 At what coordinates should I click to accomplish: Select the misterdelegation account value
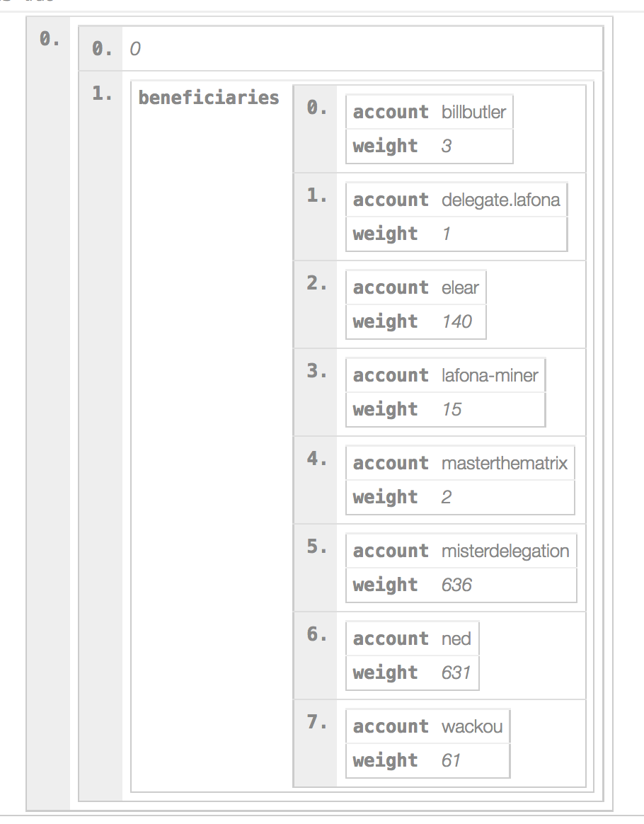505,551
